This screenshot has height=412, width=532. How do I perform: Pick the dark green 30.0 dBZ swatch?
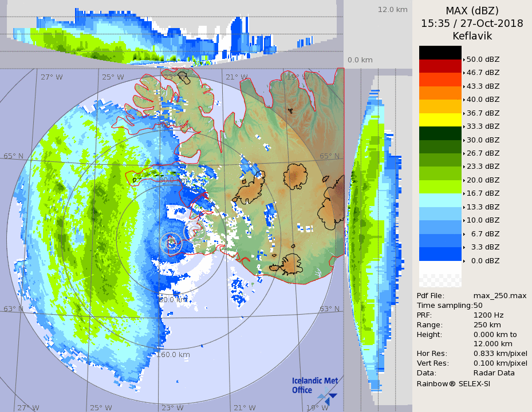[x=440, y=133]
